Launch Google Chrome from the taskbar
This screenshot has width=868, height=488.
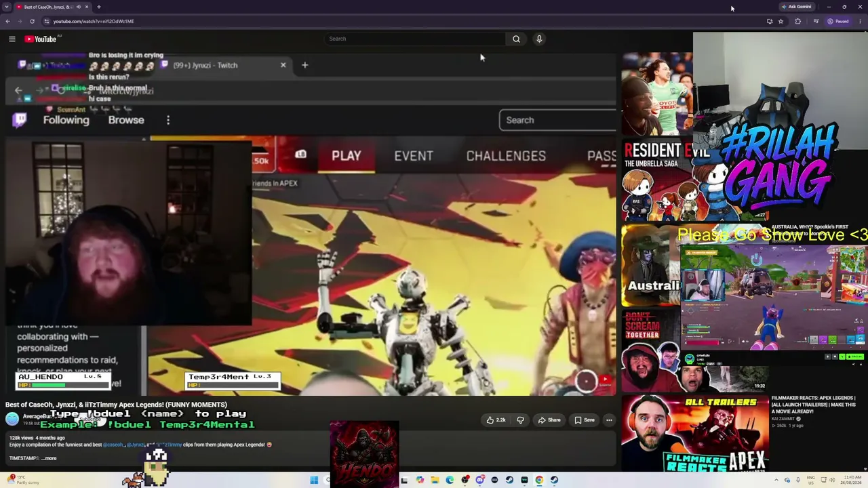pyautogui.click(x=539, y=481)
